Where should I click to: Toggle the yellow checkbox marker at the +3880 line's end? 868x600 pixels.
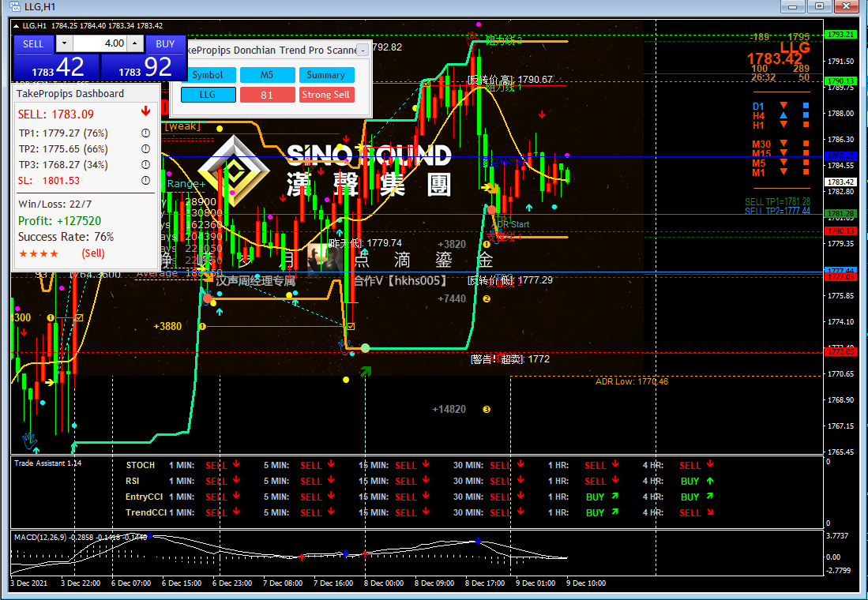(x=351, y=326)
